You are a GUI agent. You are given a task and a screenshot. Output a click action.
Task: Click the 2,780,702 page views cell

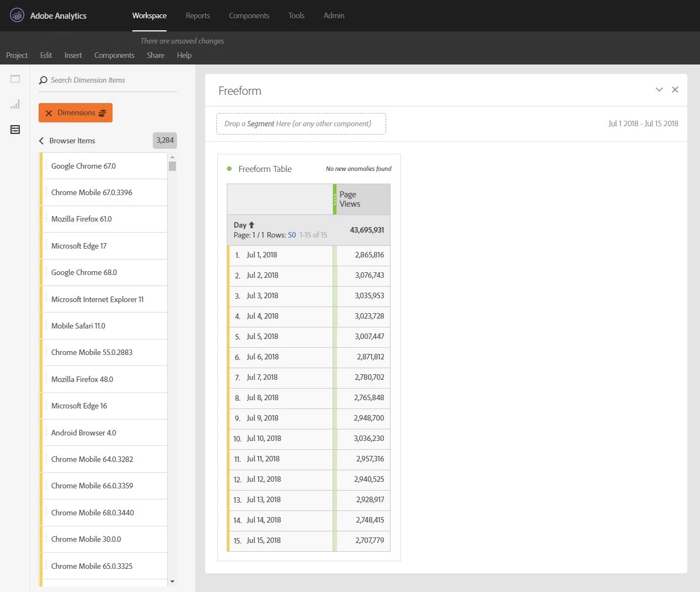tap(363, 377)
